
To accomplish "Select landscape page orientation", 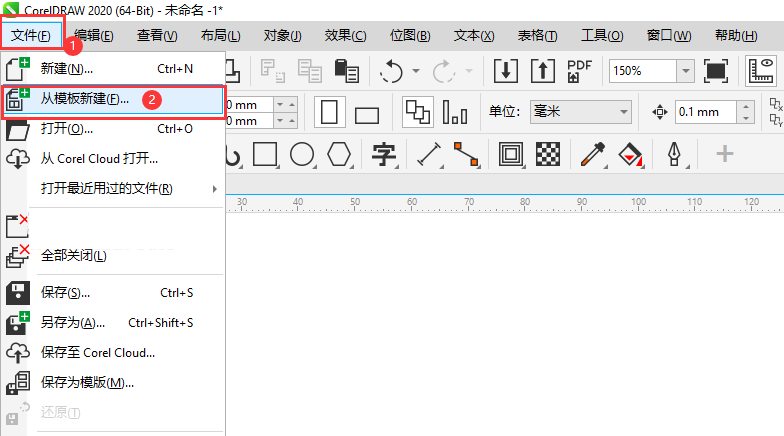I will (366, 115).
